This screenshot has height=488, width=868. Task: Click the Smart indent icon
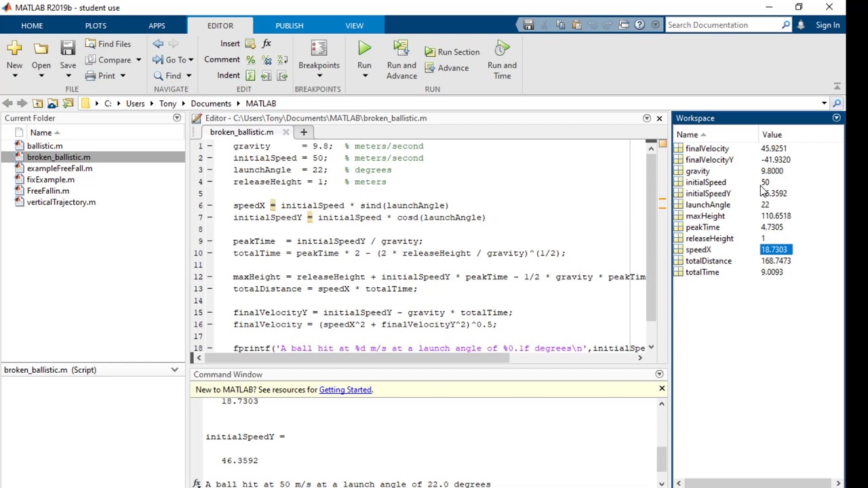250,75
